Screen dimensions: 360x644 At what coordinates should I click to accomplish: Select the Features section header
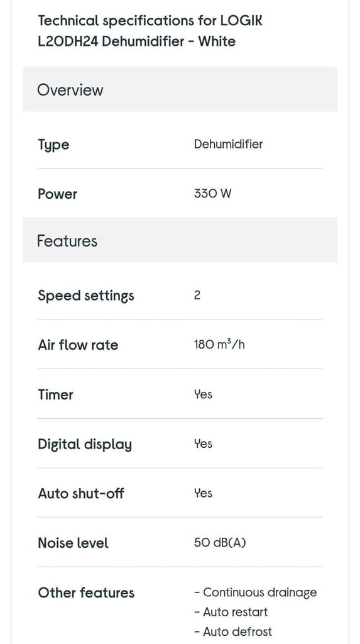point(180,240)
